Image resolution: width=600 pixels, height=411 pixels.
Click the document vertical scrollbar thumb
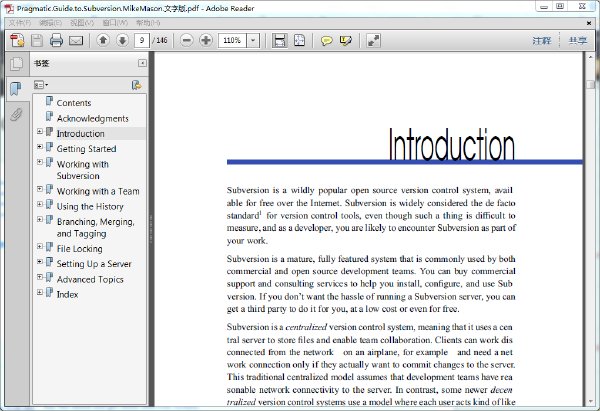pyautogui.click(x=591, y=84)
